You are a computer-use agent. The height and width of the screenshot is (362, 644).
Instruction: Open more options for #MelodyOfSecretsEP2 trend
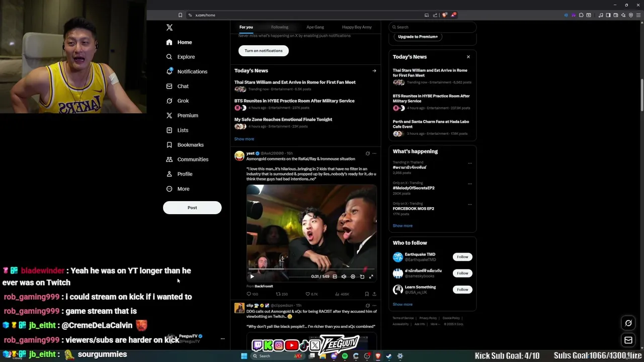470,184
